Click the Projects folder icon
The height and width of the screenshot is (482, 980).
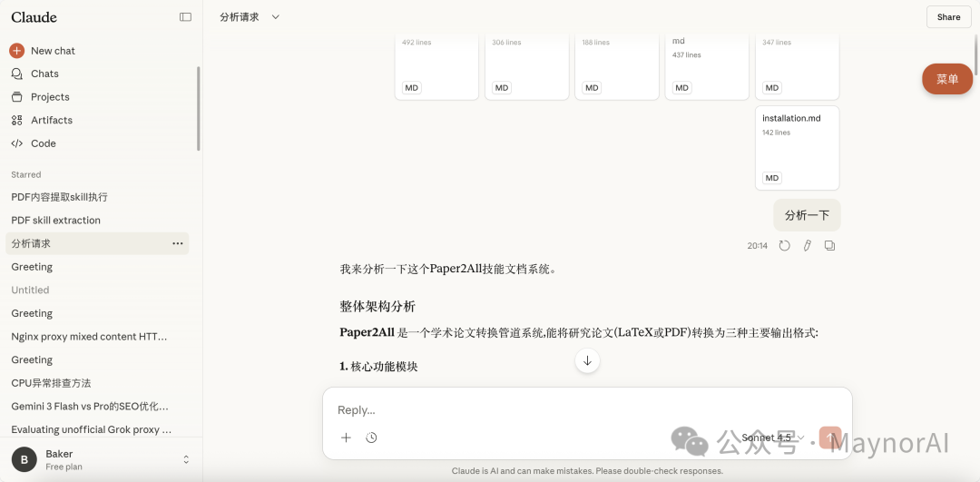pos(17,97)
